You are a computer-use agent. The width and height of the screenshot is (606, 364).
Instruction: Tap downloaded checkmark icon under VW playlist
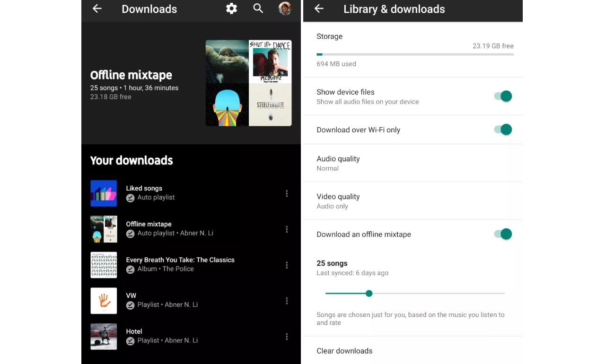[130, 305]
